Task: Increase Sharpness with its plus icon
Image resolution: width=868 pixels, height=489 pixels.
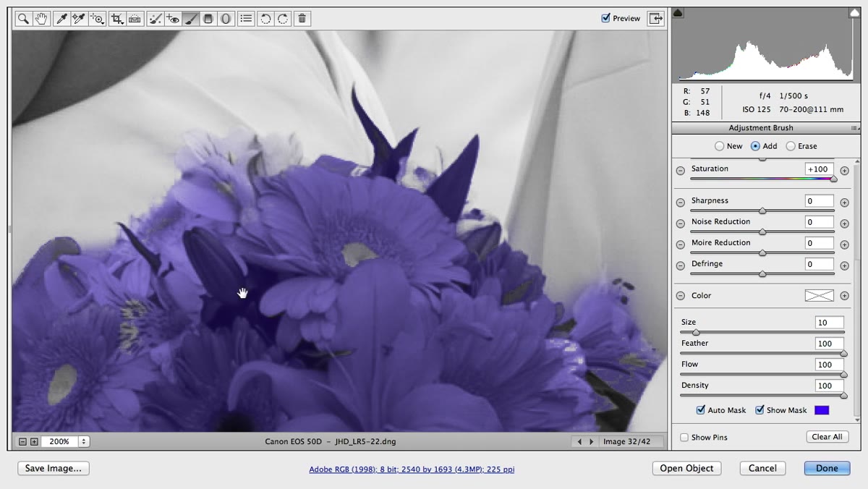Action: click(844, 203)
